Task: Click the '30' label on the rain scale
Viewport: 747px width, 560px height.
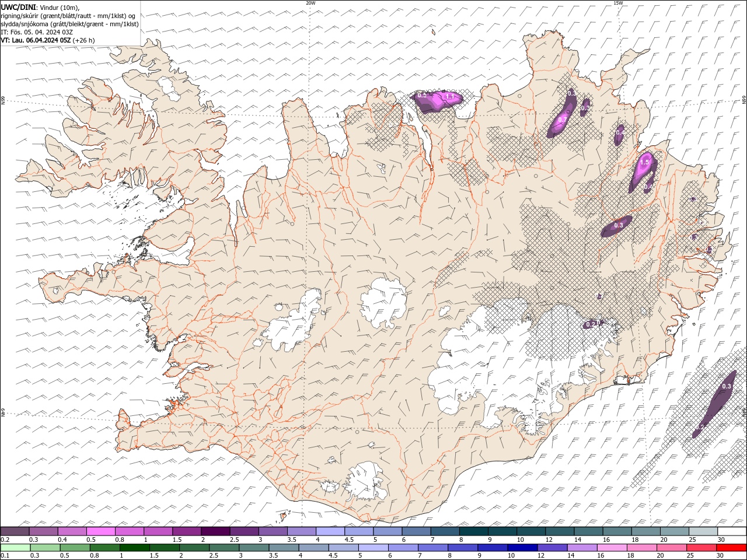Action: coord(720,556)
